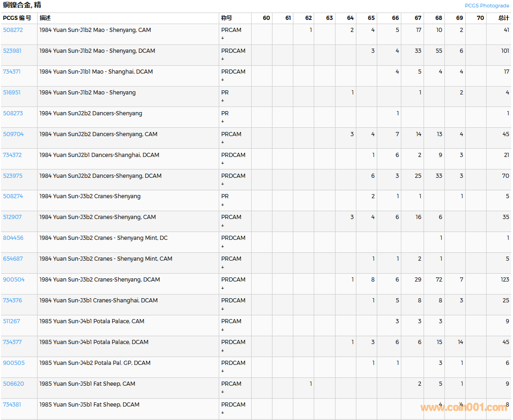Select PCGS number 516951 link
This screenshot has height=420, width=513.
12,93
